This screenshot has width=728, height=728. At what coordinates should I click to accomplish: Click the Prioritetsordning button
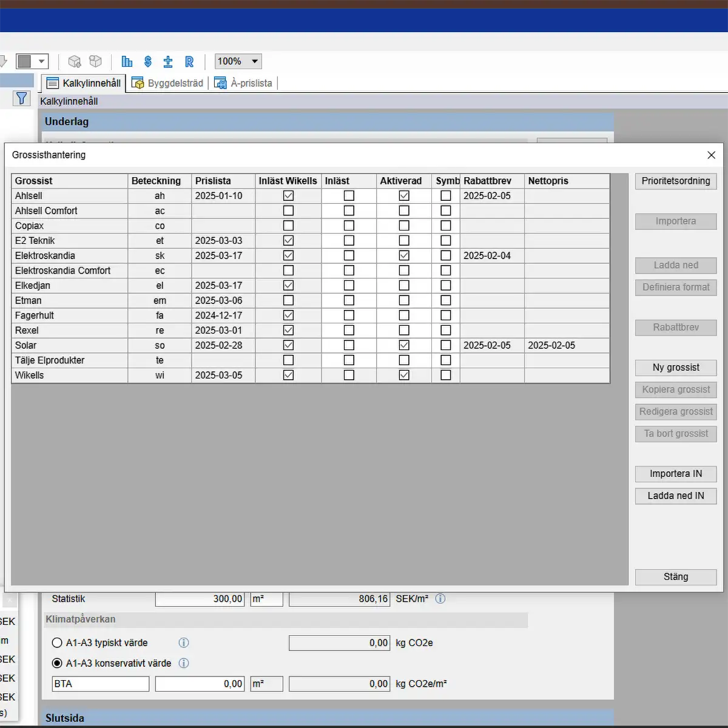676,181
